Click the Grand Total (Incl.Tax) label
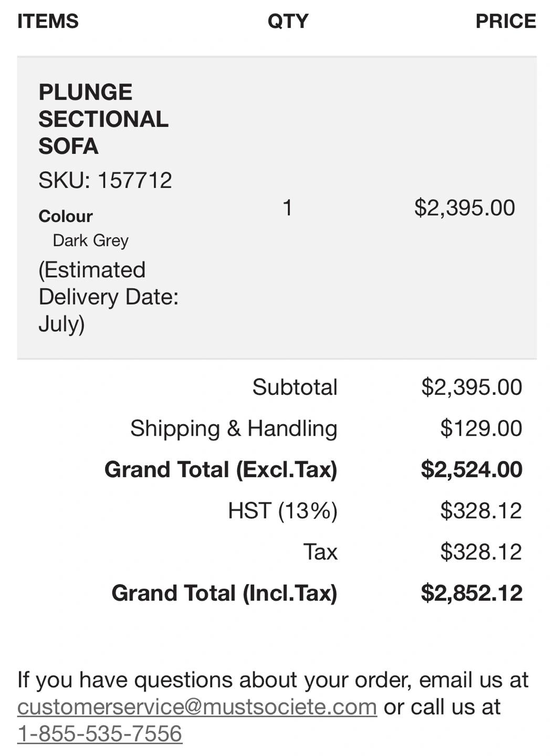 click(x=224, y=593)
